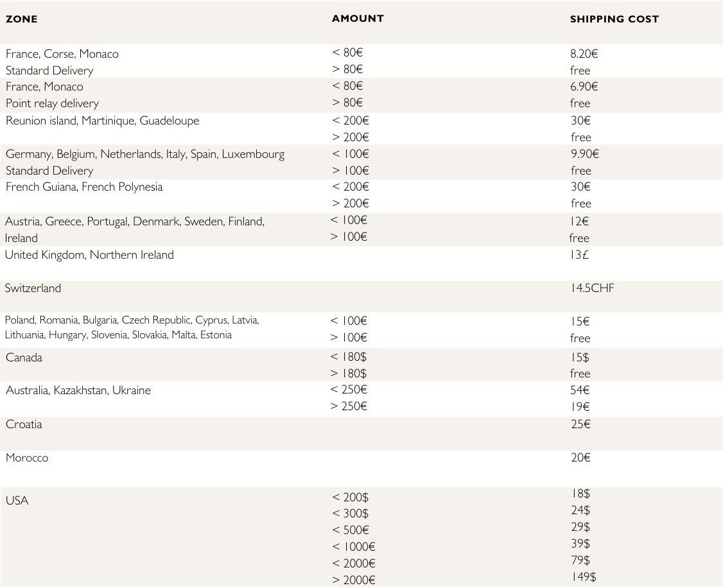Click the 149$ shipping cost value
Viewport: 723px width, 588px height.
coord(583,577)
